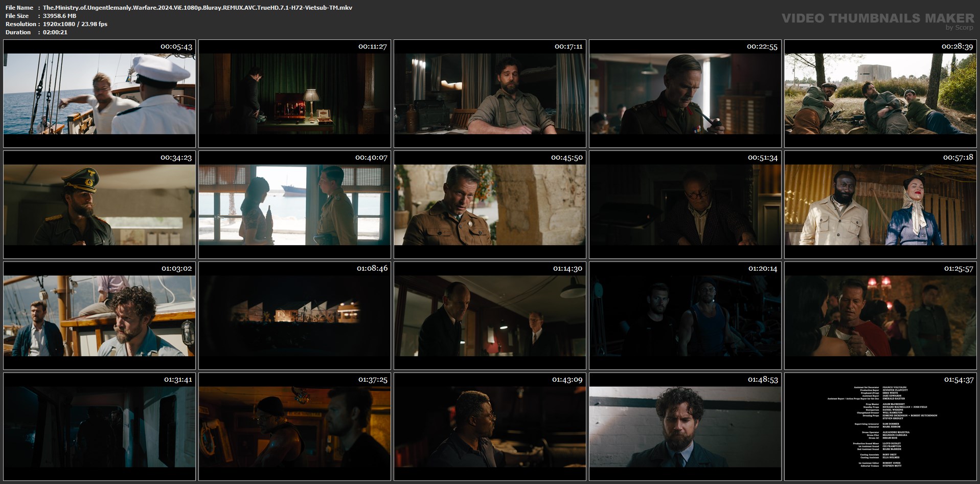Open the frame at 00:40:07
Viewport: 980px width, 484px height.
[294, 205]
